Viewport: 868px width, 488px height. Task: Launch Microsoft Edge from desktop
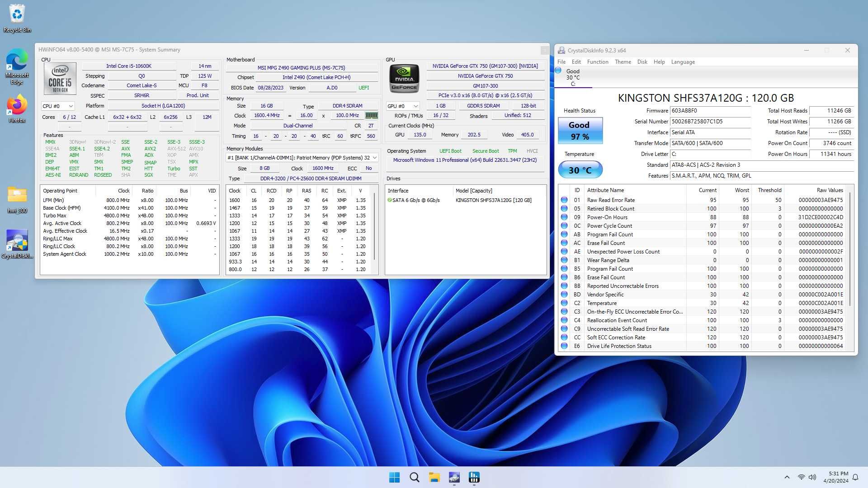coord(17,66)
